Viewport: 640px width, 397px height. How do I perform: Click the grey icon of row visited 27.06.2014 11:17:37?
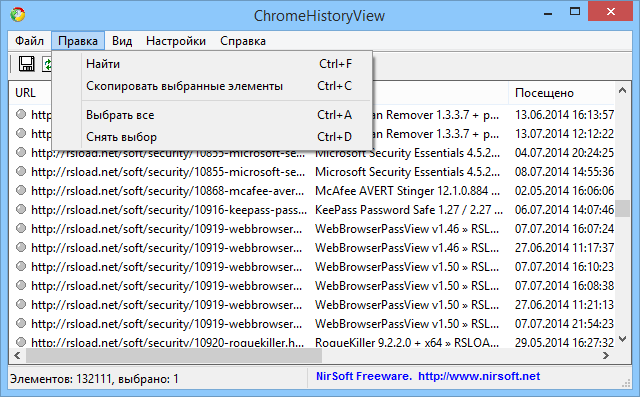(x=21, y=248)
